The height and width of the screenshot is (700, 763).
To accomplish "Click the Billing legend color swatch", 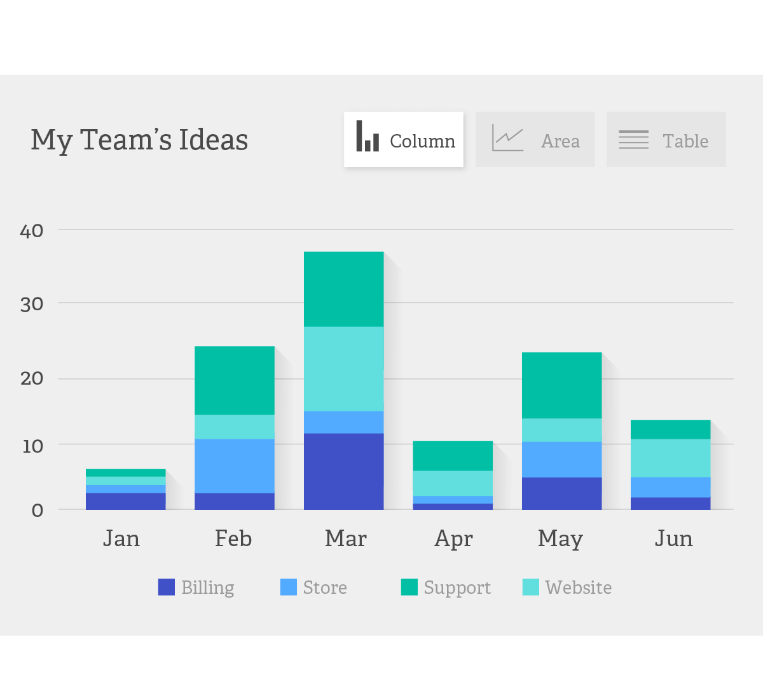I will click(167, 587).
